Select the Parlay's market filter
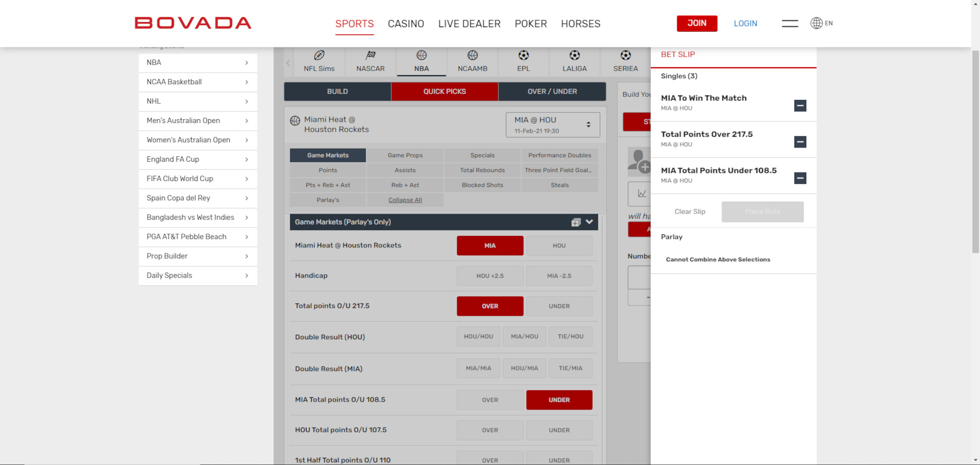The image size is (980, 465). 328,200
